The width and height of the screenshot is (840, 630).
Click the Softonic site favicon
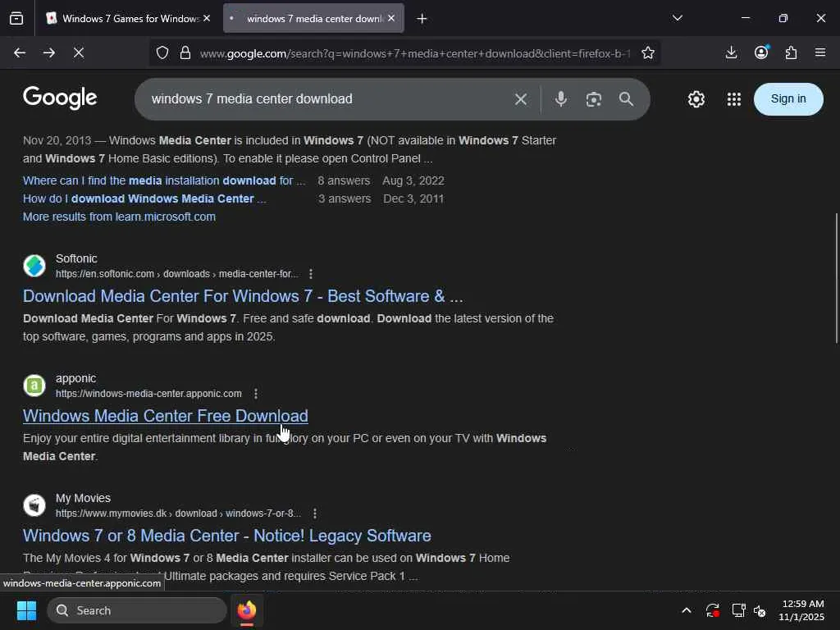pos(34,266)
